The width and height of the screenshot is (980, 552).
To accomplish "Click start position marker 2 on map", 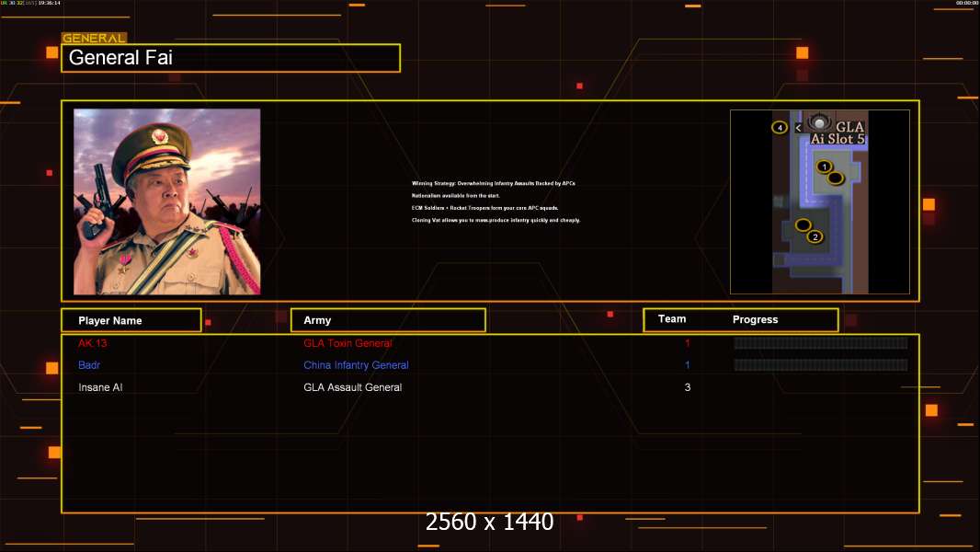I will point(815,237).
